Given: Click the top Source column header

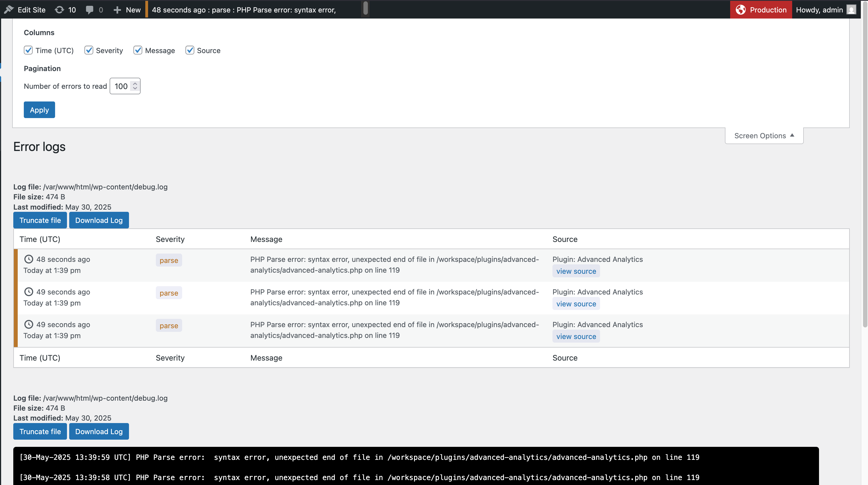Looking at the screenshot, I should [x=565, y=239].
